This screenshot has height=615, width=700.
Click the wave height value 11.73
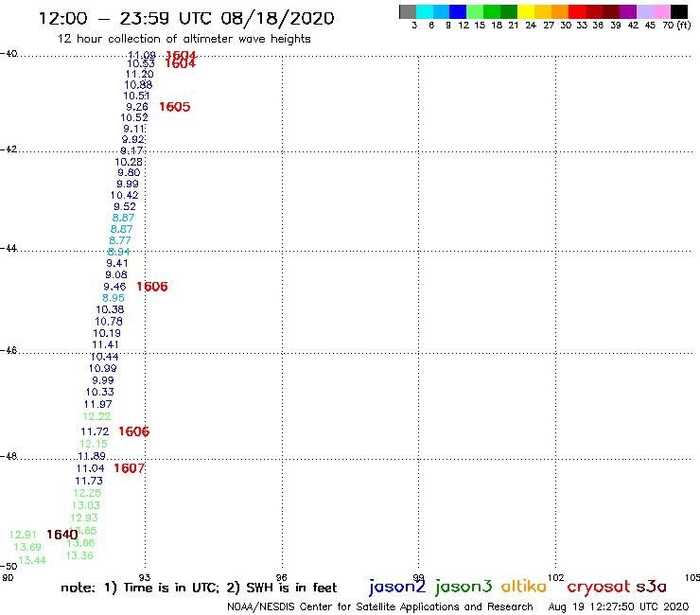(89, 481)
